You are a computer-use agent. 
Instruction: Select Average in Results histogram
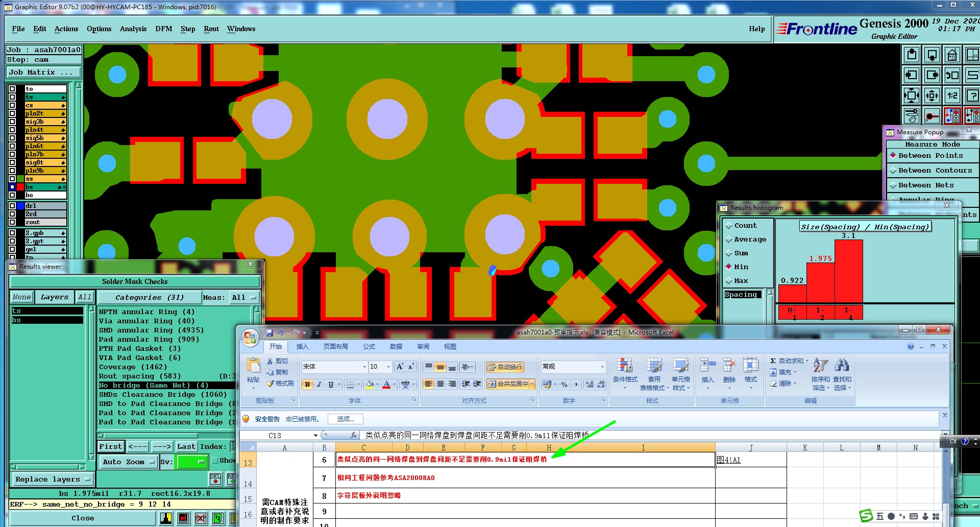[746, 239]
